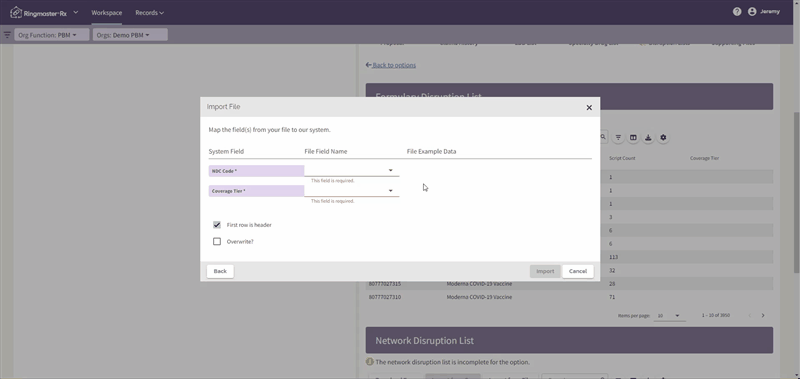Image resolution: width=800 pixels, height=379 pixels.
Task: Go to the next page of results
Action: pos(763,316)
